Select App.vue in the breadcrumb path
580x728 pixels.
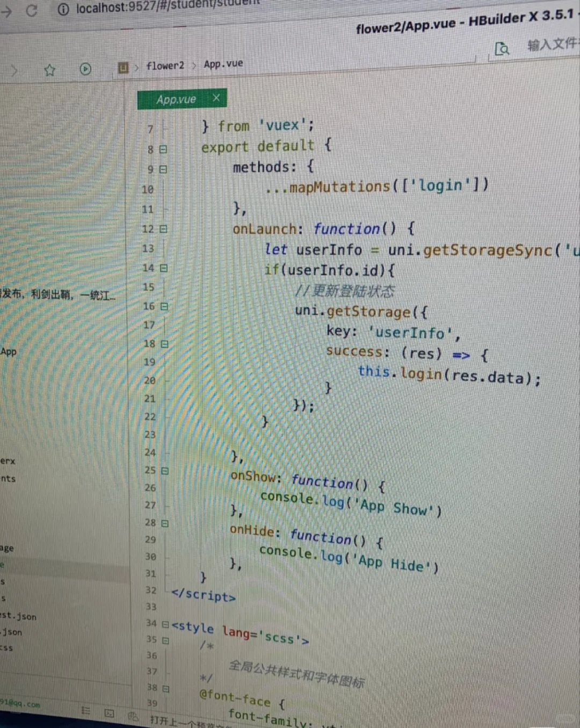[223, 64]
